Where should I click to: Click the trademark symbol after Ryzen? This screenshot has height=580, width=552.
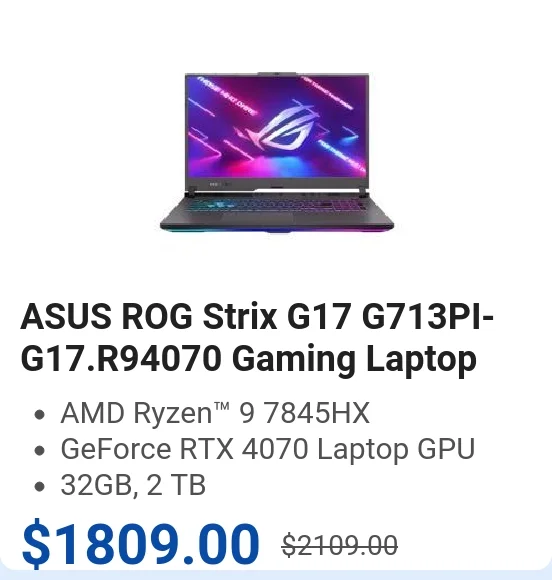[x=222, y=406]
